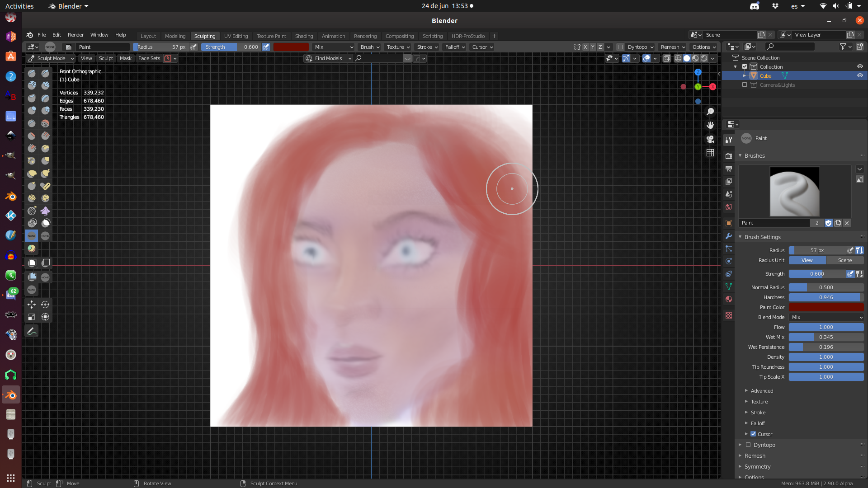Open the Modifier wrench properties tab
Image resolution: width=868 pixels, height=488 pixels.
pyautogui.click(x=729, y=236)
